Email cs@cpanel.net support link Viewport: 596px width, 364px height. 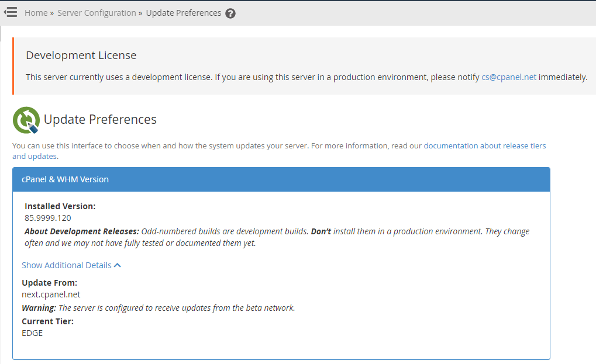pyautogui.click(x=509, y=77)
